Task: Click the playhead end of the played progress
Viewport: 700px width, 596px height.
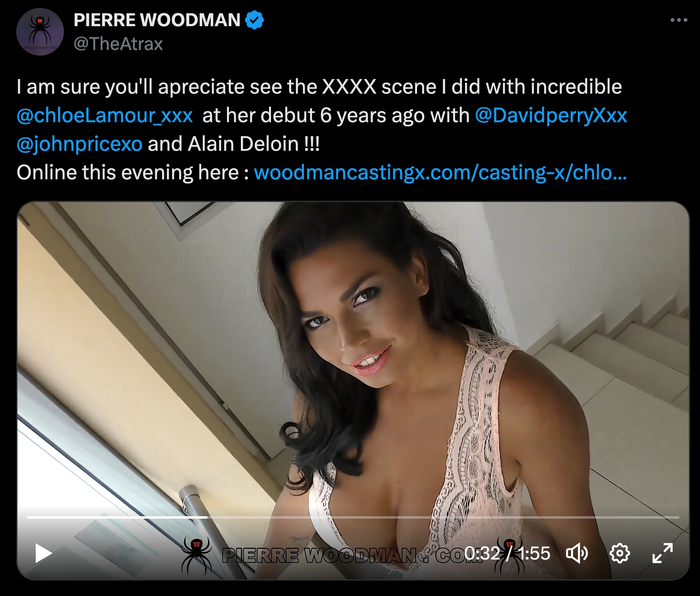Action: click(207, 517)
